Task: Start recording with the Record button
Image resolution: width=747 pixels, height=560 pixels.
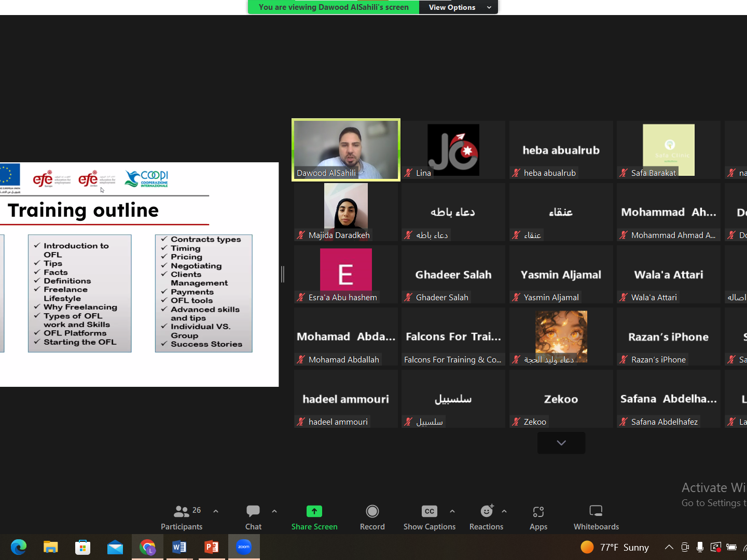Action: click(372, 512)
